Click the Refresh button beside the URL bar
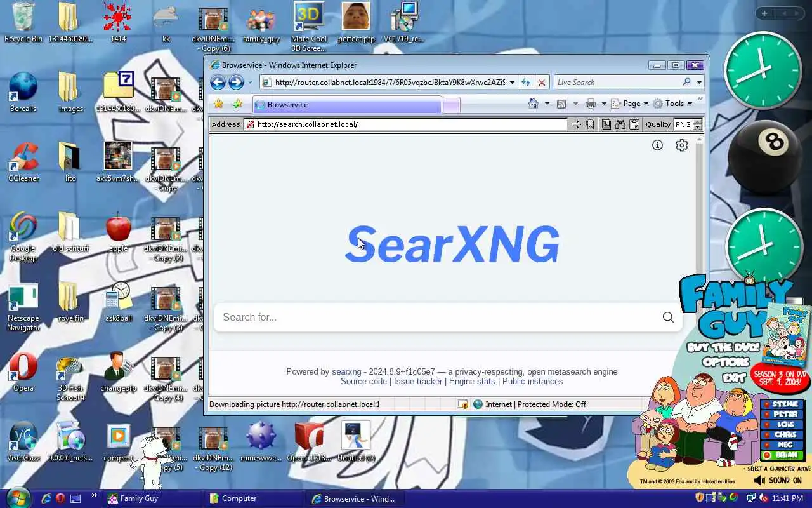Viewport: 812px width, 508px height. (525, 83)
